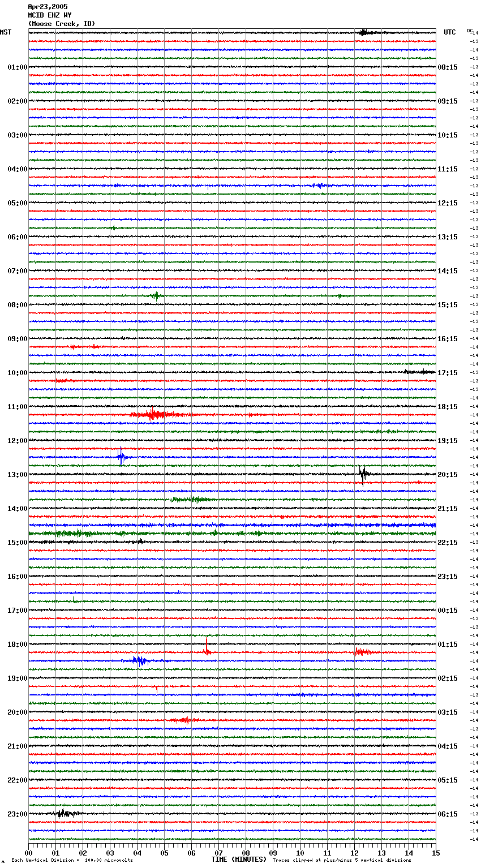Click the 17:15 UTC time label
The height and width of the screenshot is (868, 481).
tap(448, 373)
